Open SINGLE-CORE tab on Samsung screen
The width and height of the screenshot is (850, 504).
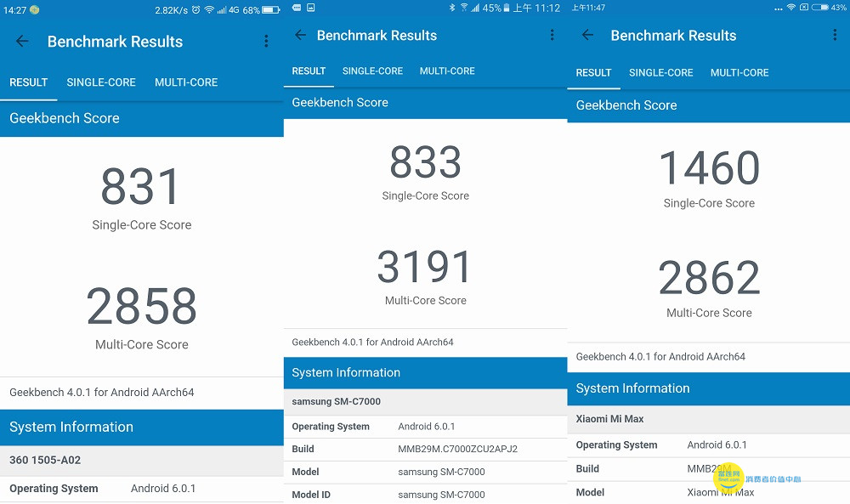click(x=372, y=71)
